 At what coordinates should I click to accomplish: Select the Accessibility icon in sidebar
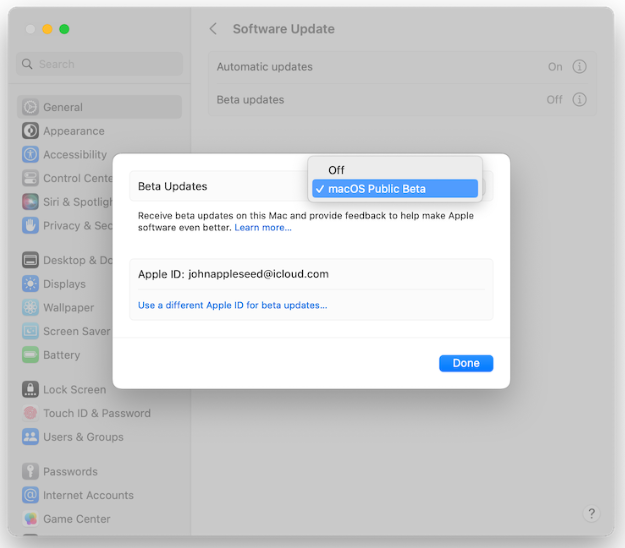(x=31, y=155)
